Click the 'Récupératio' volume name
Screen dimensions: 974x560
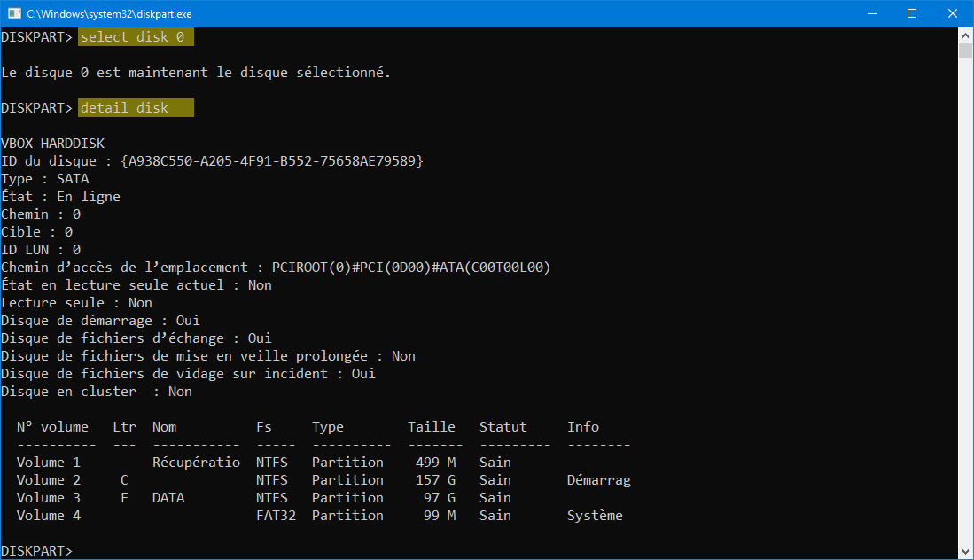point(196,463)
